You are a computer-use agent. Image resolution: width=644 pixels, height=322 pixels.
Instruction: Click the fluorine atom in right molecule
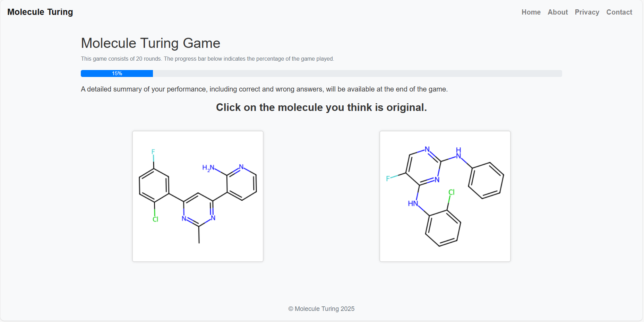[388, 179]
